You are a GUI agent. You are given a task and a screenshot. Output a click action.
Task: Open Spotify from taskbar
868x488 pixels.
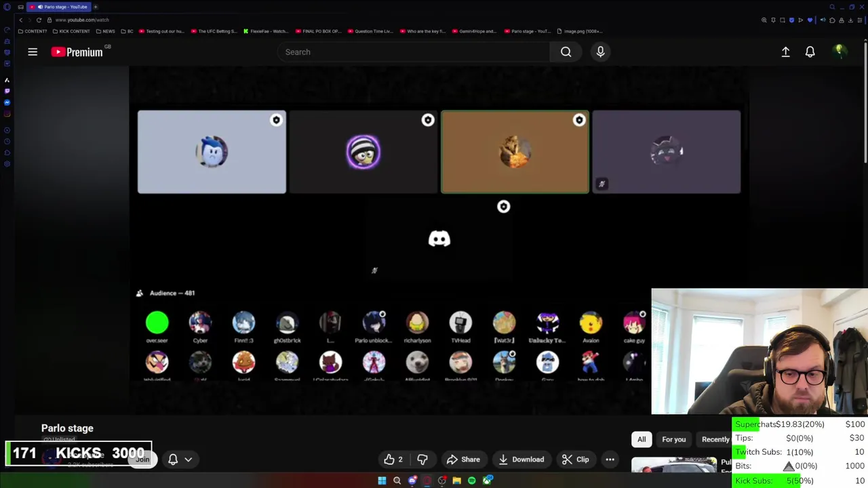(471, 481)
